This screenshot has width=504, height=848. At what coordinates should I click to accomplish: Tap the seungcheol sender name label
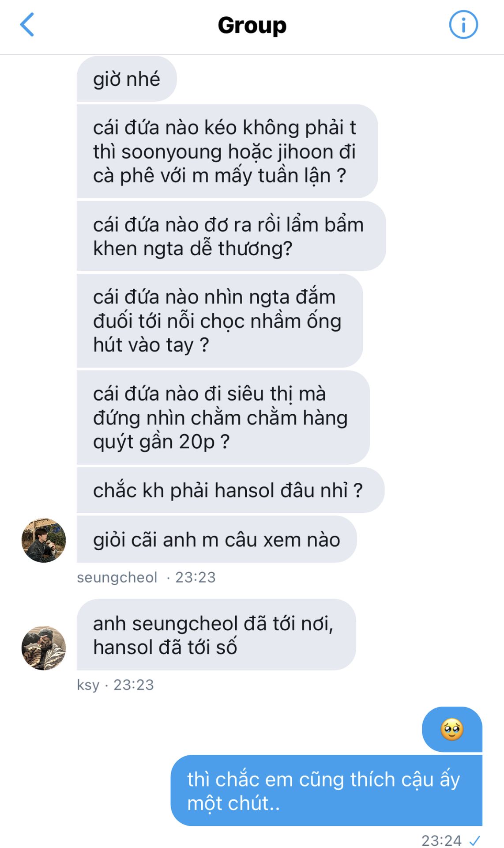117,577
